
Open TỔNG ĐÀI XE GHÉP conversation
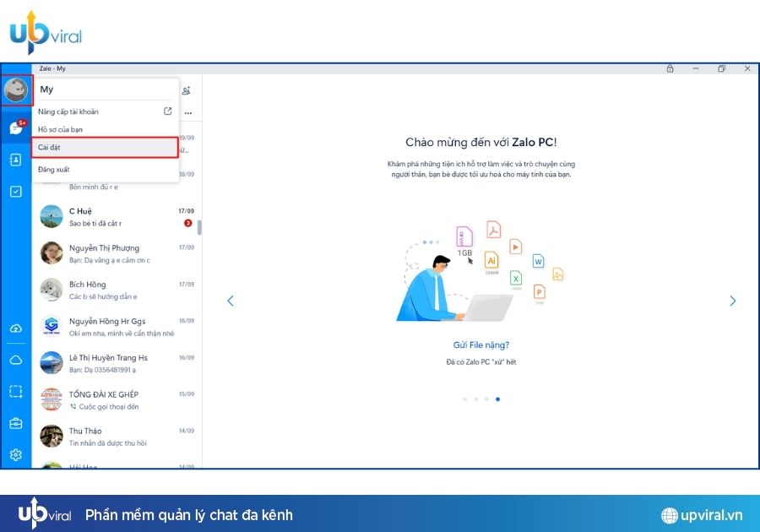coord(117,399)
